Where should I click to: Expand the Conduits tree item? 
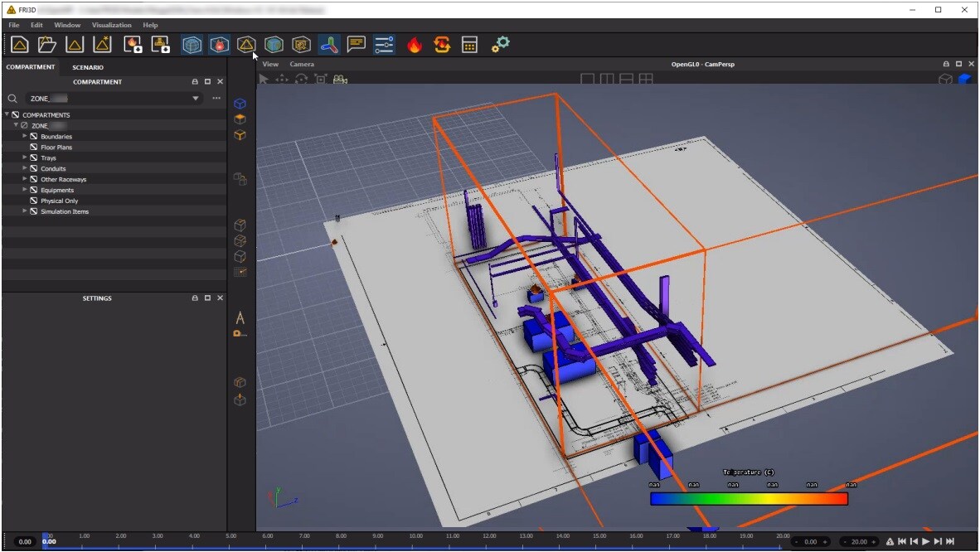click(x=25, y=168)
